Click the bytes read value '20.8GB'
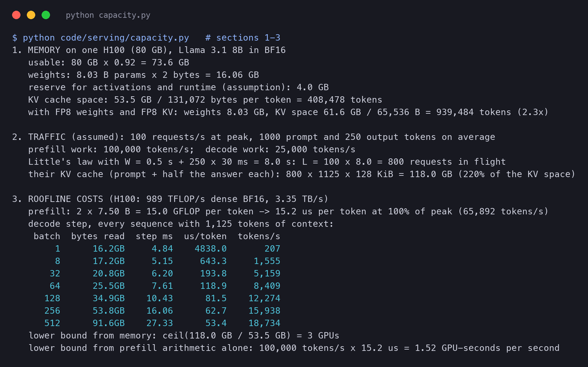Viewport: 588px width, 367px height. click(109, 274)
